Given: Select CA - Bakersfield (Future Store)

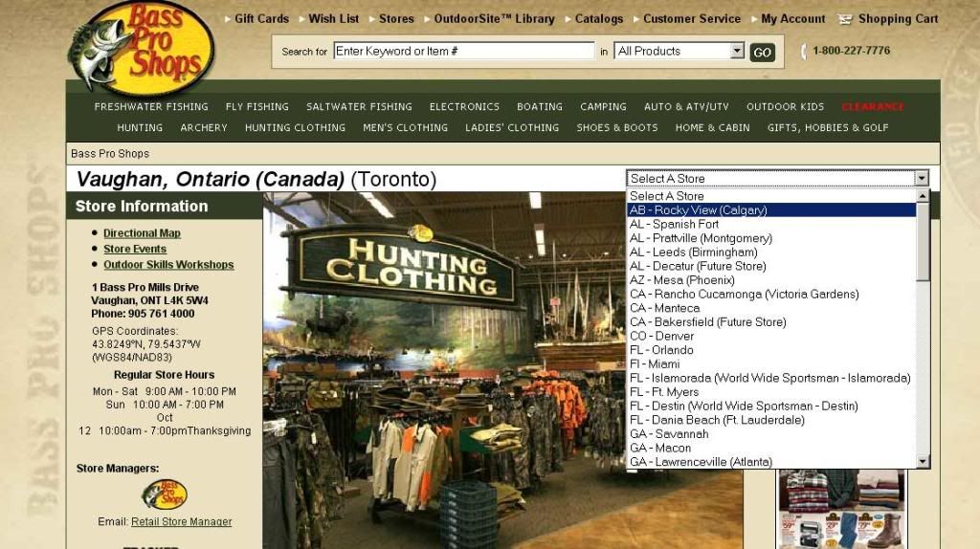Looking at the screenshot, I should (771, 322).
